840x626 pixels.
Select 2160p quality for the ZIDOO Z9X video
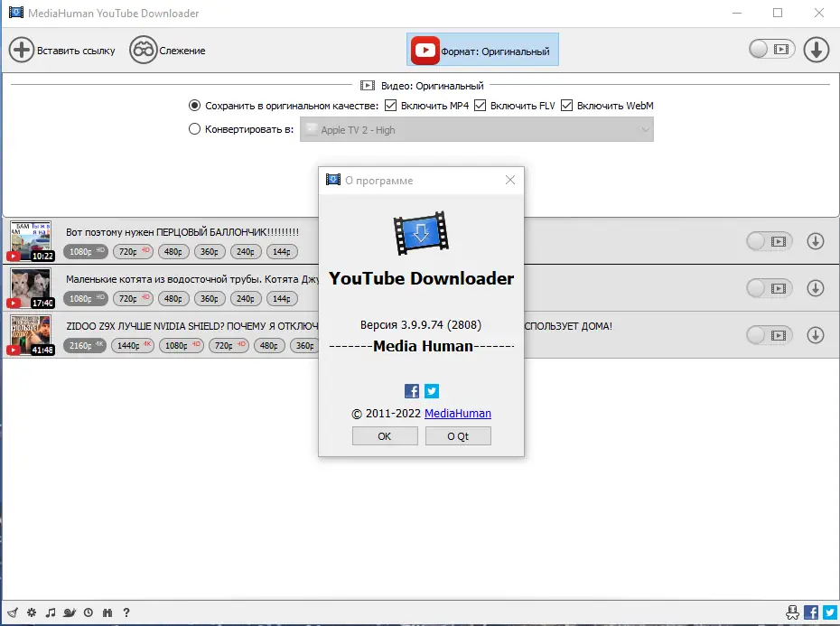84,345
